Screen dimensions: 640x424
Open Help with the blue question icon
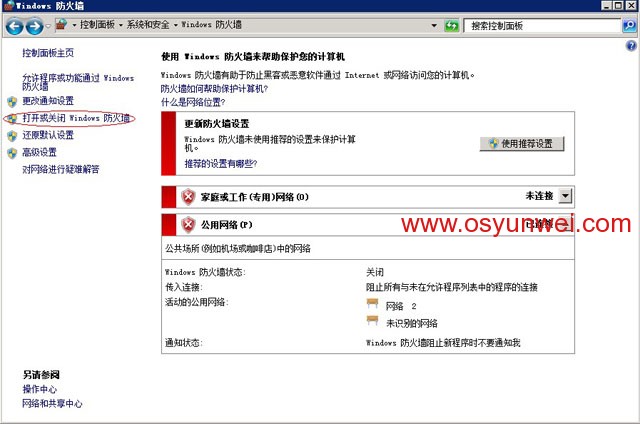631,45
